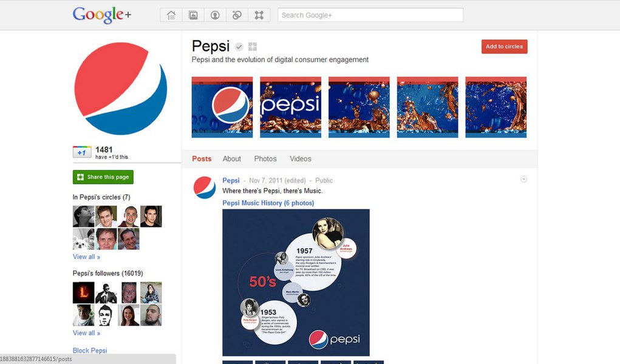Image resolution: width=620 pixels, height=364 pixels.
Task: Open red-haired woman follower avatar
Action: pyautogui.click(x=129, y=315)
